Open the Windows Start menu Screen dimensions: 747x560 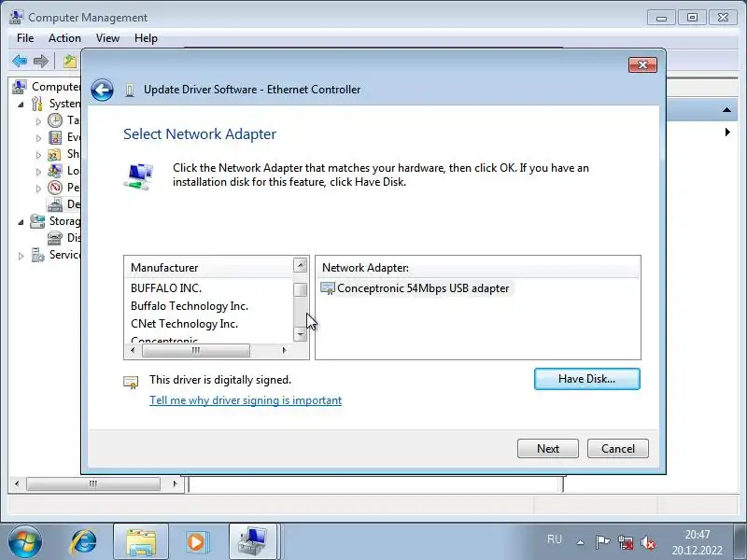(x=25, y=542)
